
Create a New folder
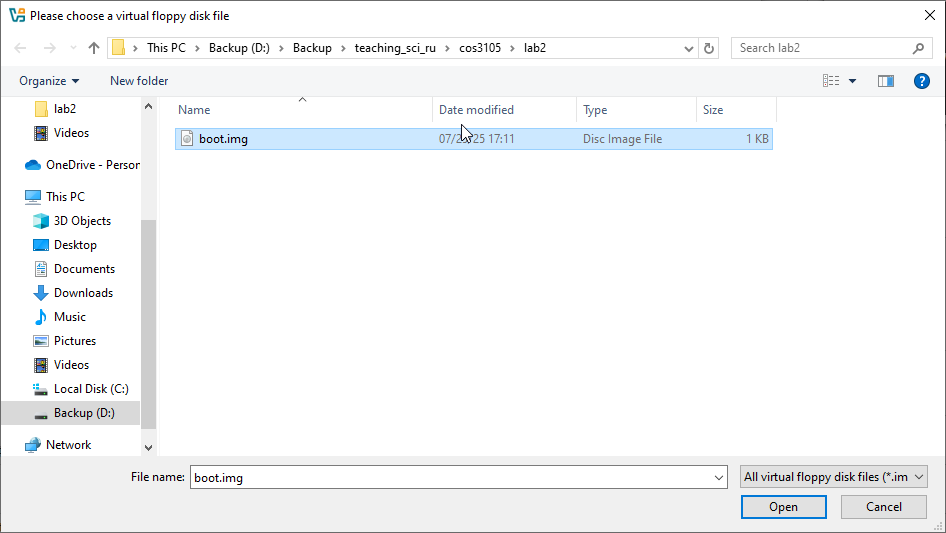click(x=139, y=81)
